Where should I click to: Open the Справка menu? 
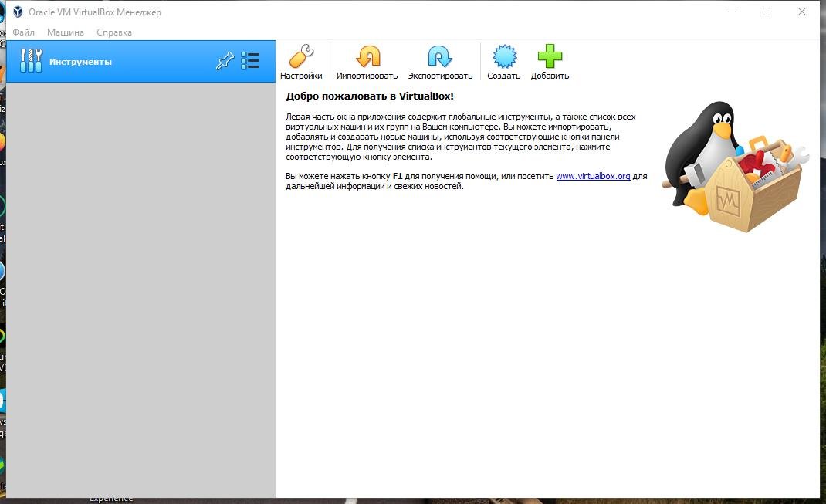point(114,32)
